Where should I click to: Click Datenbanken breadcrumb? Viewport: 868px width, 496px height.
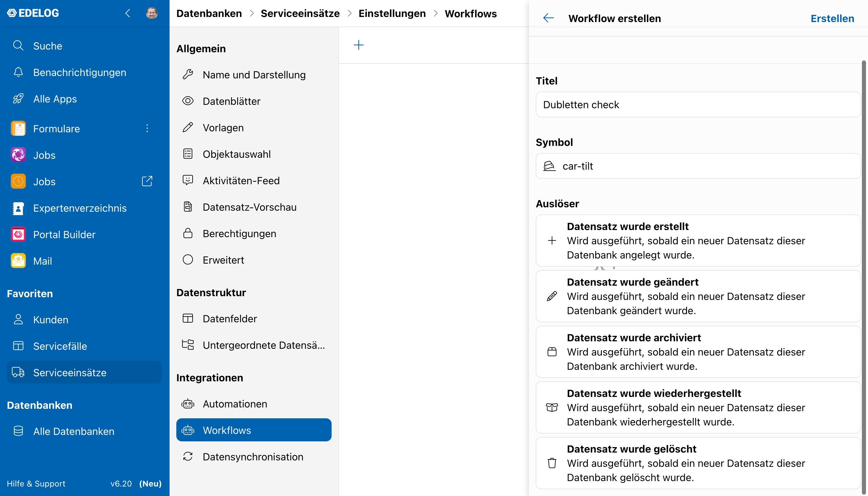click(x=209, y=13)
